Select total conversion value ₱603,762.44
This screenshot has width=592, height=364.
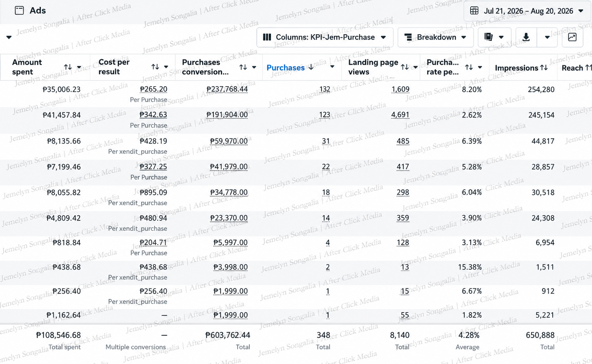(x=228, y=335)
